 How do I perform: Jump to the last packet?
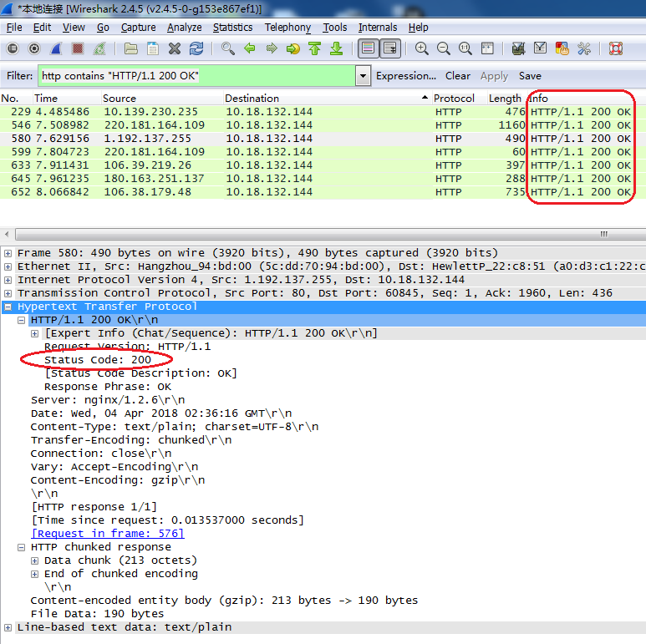click(337, 48)
